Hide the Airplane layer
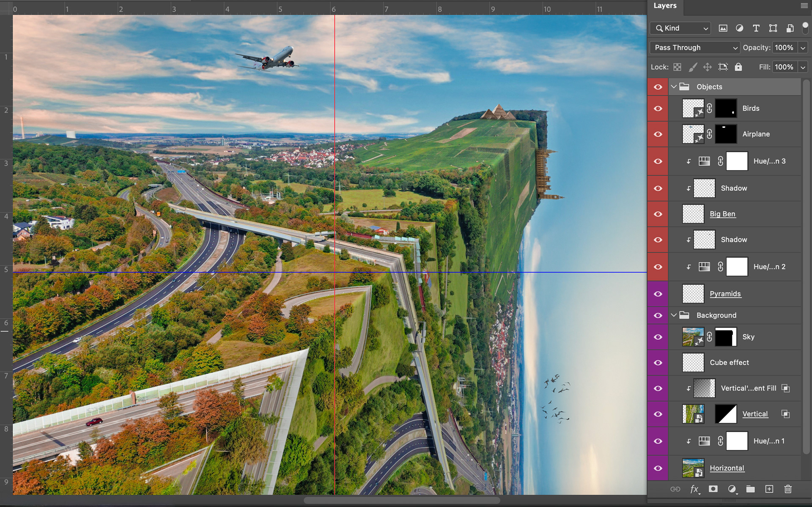 click(x=658, y=134)
